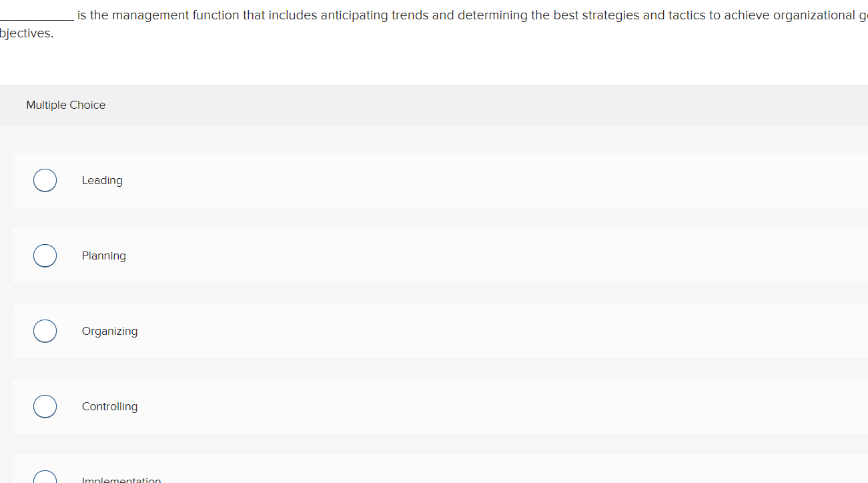Select the radio button for Organizing
Screen dimensions: 868x483
(x=45, y=331)
